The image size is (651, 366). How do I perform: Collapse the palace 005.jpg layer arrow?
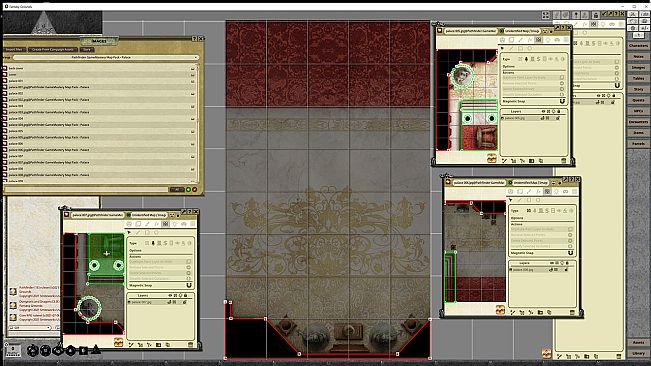click(503, 118)
